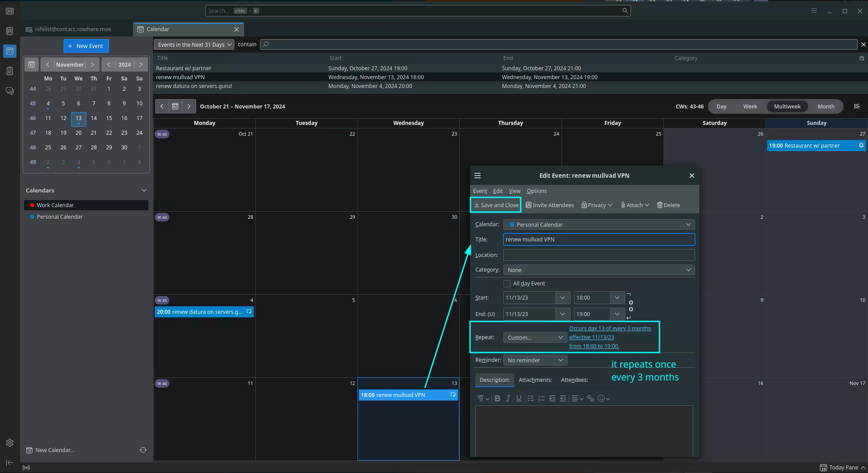Click the Underline formatting icon
The height and width of the screenshot is (473, 868).
(518, 398)
